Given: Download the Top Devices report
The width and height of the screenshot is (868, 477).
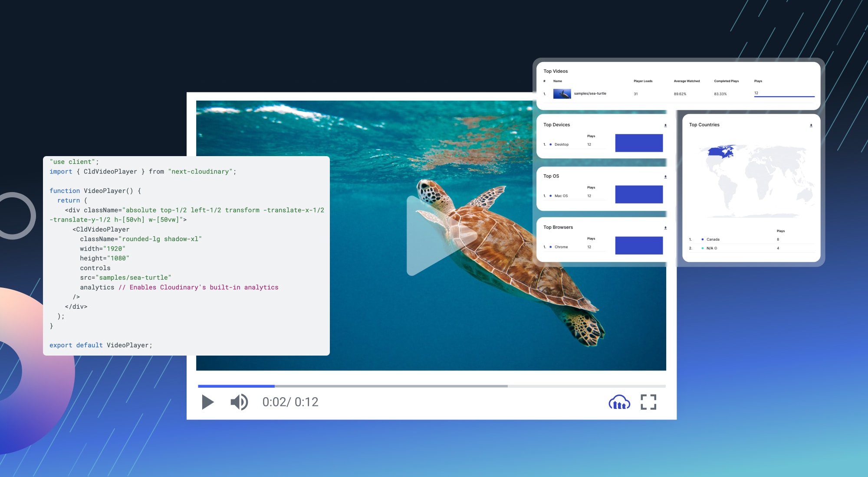Looking at the screenshot, I should [664, 126].
